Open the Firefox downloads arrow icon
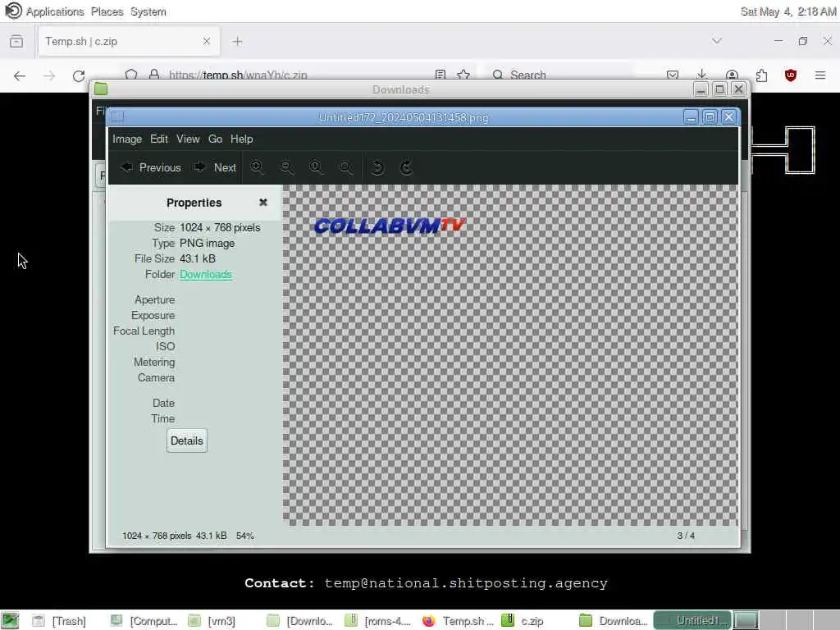The width and height of the screenshot is (840, 630). click(702, 75)
